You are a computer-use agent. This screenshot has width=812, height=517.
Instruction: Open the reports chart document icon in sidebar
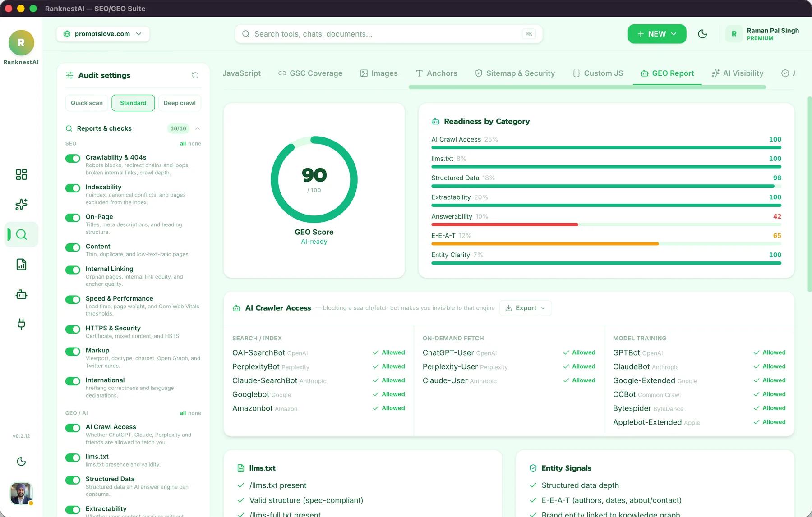pos(21,265)
